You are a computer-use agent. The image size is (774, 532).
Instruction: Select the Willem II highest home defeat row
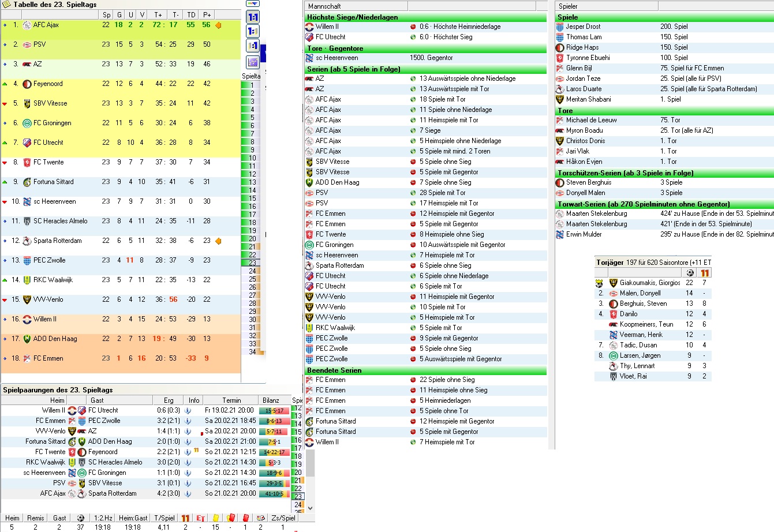[x=425, y=27]
